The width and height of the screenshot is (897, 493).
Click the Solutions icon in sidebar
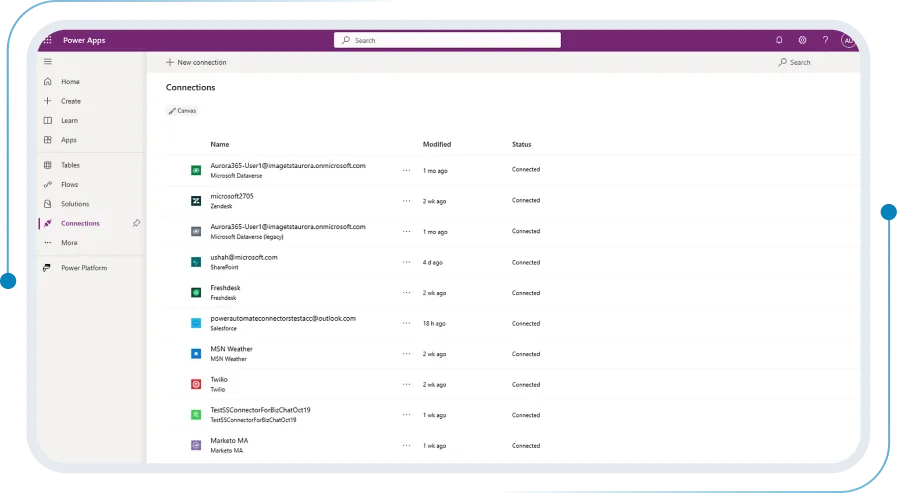(x=48, y=204)
